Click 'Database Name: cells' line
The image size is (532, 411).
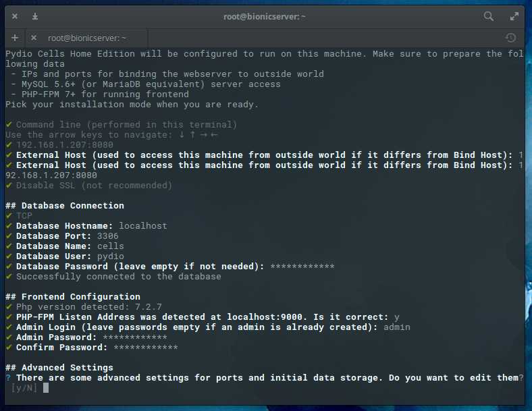click(65, 246)
